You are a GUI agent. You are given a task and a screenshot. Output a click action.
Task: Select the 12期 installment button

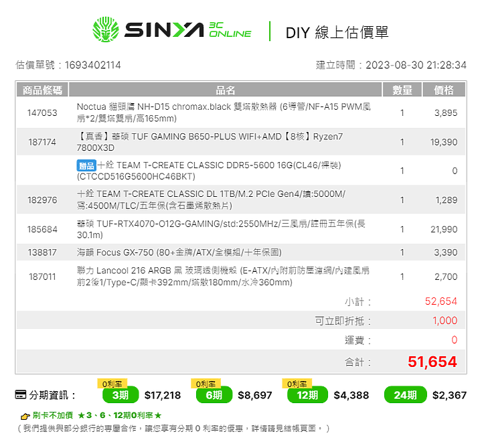click(307, 395)
